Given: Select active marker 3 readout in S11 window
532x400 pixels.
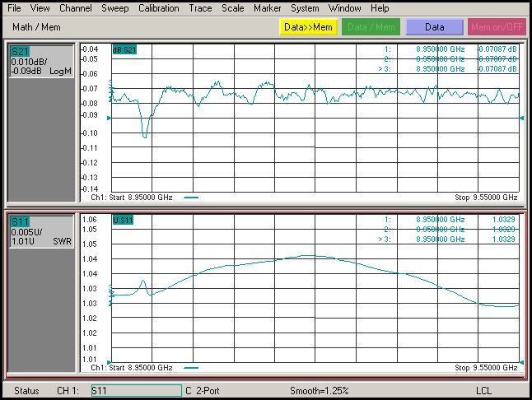Looking at the screenshot, I should (x=447, y=240).
